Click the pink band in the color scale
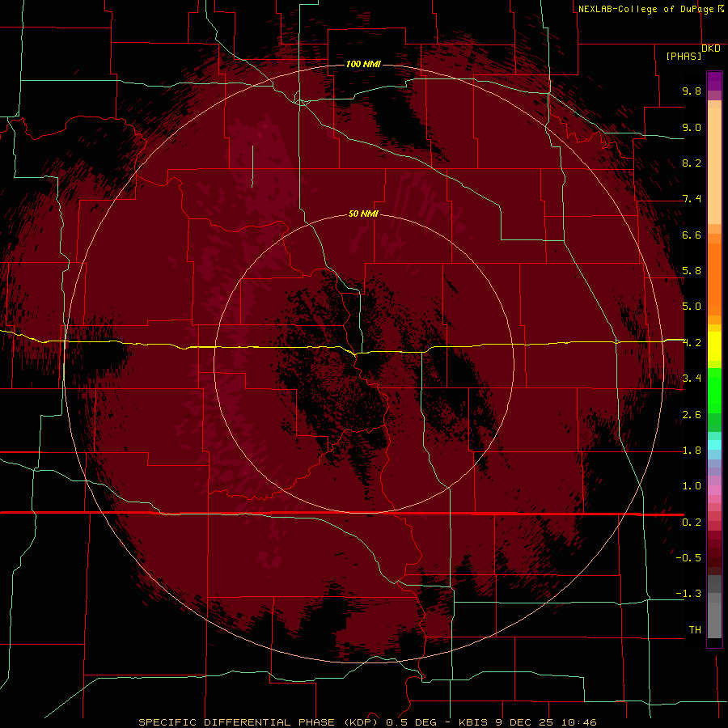This screenshot has height=728, width=728. tap(714, 490)
